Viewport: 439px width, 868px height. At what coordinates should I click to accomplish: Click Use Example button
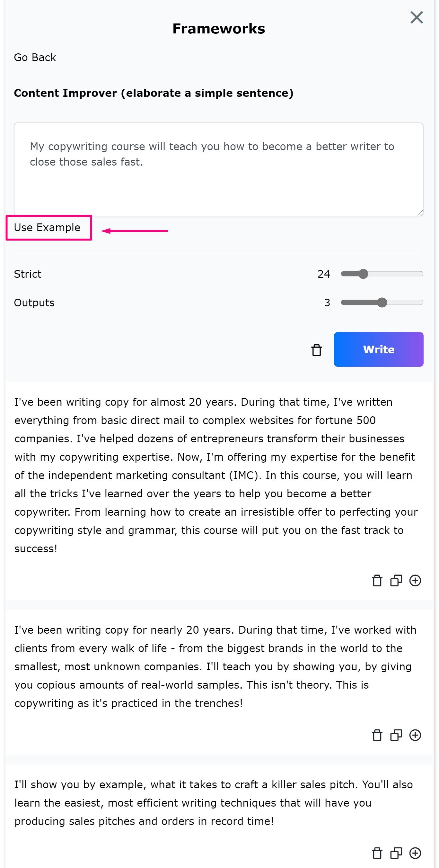[x=47, y=227]
